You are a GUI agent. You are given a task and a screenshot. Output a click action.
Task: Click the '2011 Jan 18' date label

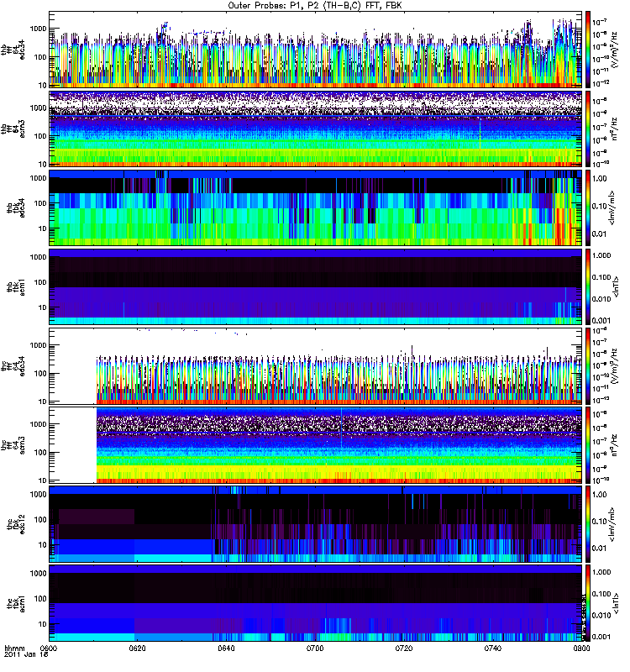coord(26,655)
